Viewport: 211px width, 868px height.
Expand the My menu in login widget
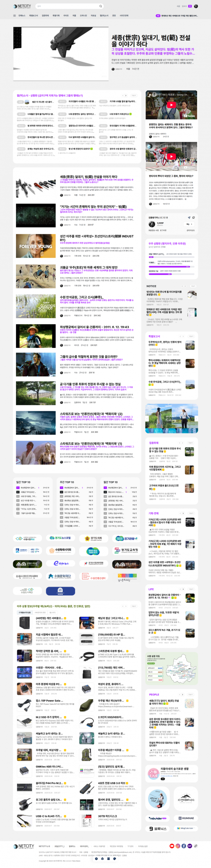coord(189,224)
